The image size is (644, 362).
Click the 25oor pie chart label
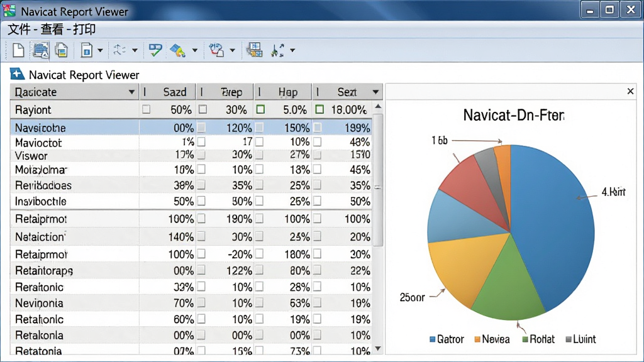click(x=412, y=297)
